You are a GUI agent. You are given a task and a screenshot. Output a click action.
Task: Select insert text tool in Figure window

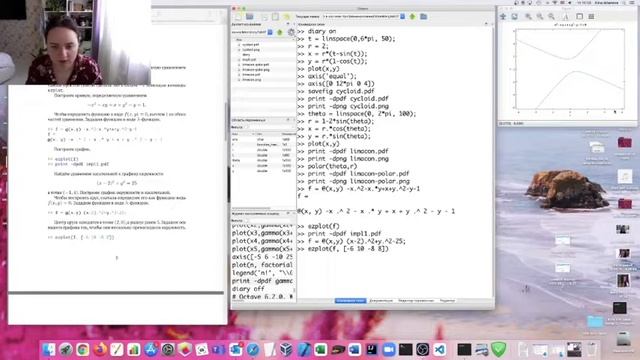pyautogui.click(x=565, y=16)
